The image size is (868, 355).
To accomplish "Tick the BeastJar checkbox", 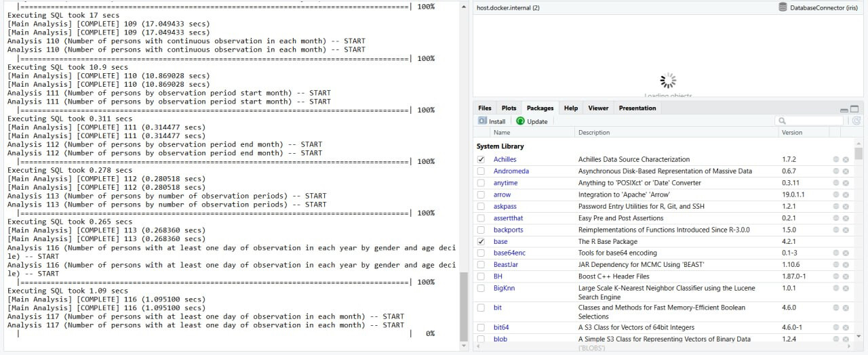I will click(481, 265).
